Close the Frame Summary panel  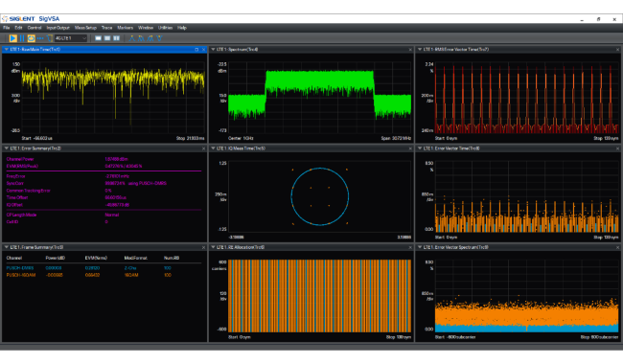(x=203, y=247)
